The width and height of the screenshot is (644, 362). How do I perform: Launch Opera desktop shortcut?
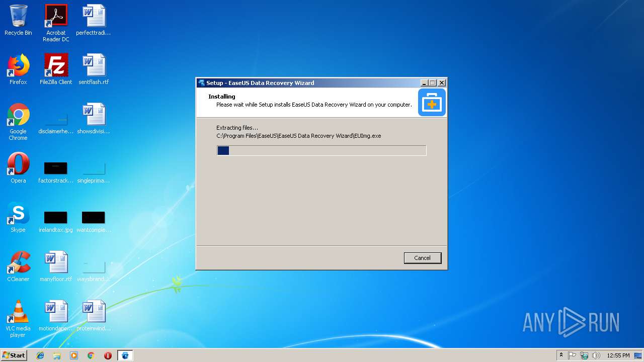click(x=18, y=168)
